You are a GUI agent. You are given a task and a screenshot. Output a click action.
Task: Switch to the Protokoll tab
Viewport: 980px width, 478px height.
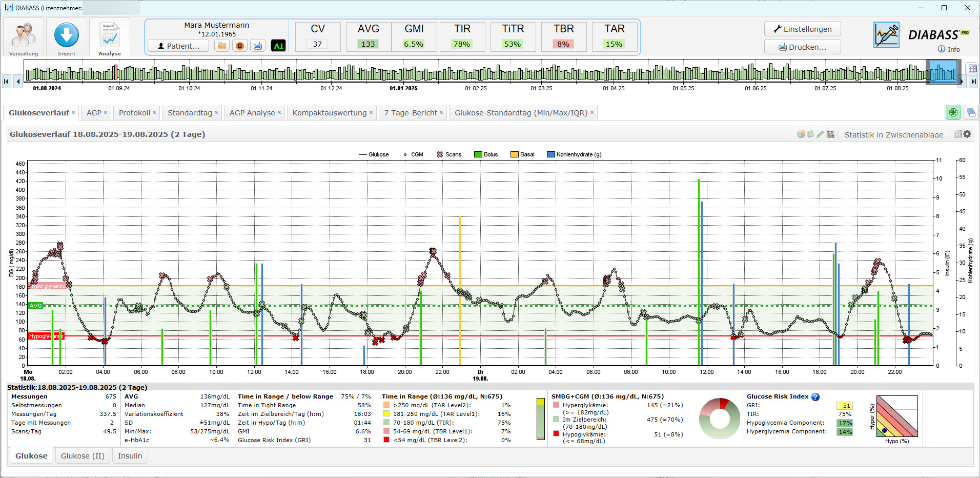[134, 113]
